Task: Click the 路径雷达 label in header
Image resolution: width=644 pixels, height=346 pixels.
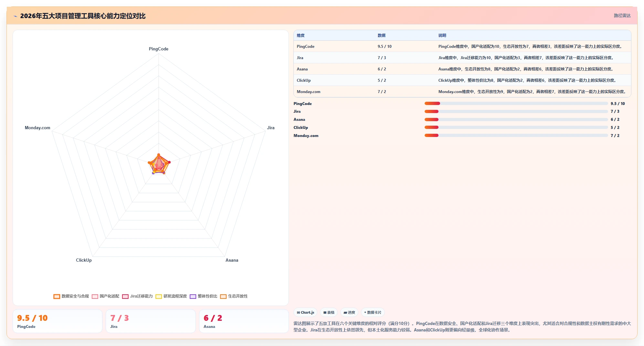Action: tap(622, 16)
